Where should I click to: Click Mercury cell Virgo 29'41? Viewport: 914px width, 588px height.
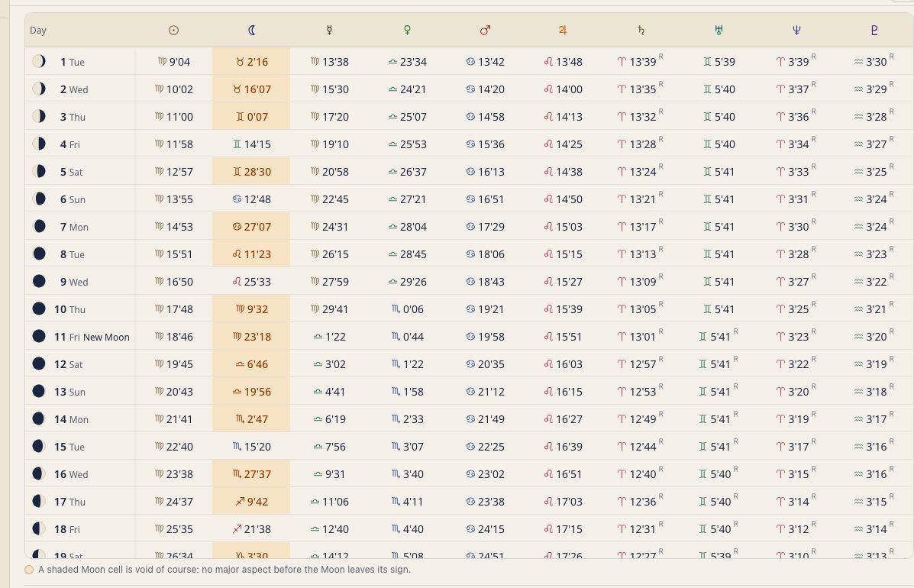329,309
